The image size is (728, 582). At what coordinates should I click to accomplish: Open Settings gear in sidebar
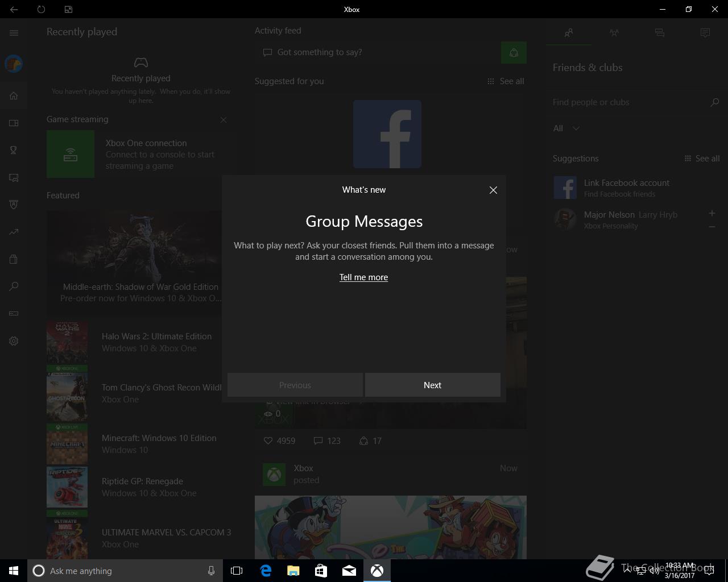pos(14,341)
